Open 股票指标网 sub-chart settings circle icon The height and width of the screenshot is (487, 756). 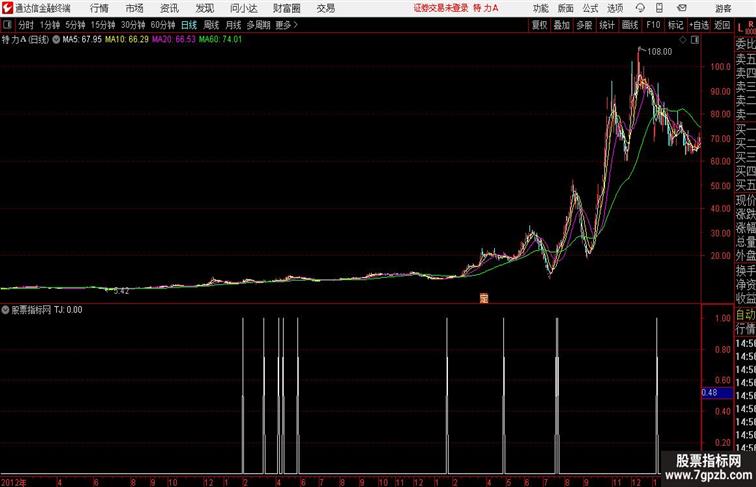(x=5, y=310)
